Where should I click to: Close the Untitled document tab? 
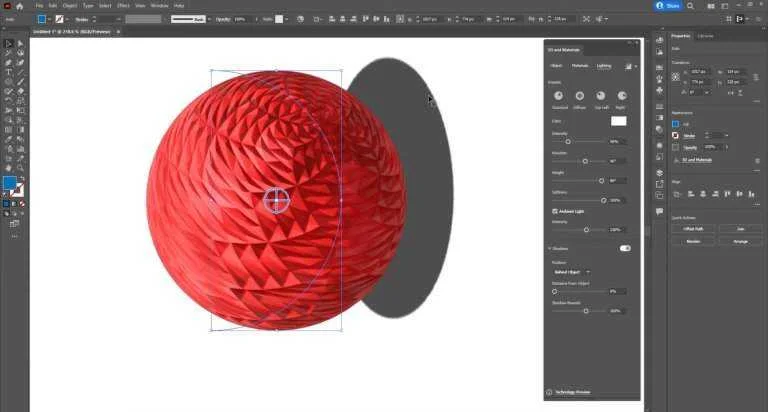(x=118, y=32)
